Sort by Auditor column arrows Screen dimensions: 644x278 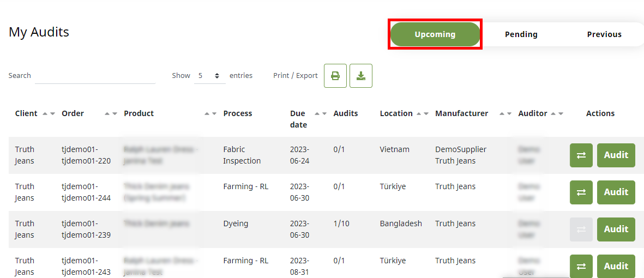pyautogui.click(x=557, y=113)
